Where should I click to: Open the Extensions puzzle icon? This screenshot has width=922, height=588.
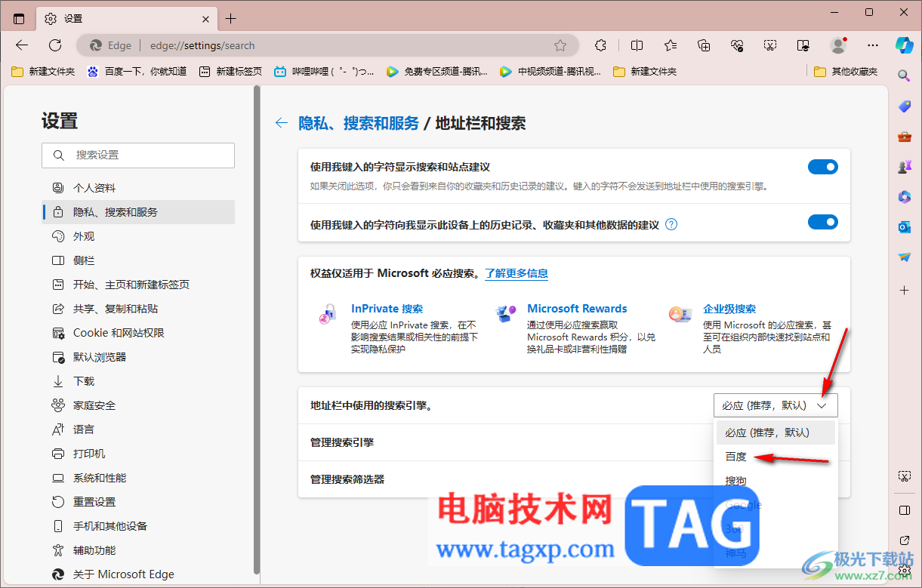(x=601, y=45)
